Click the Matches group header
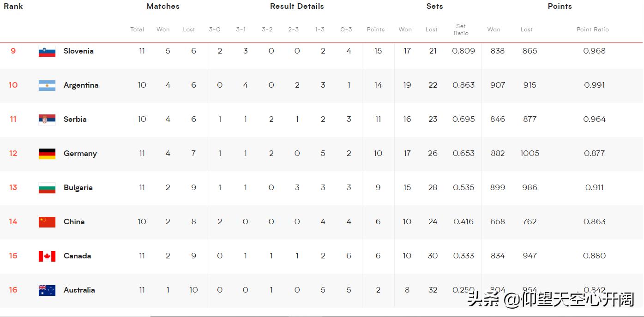The width and height of the screenshot is (644, 317). click(163, 6)
